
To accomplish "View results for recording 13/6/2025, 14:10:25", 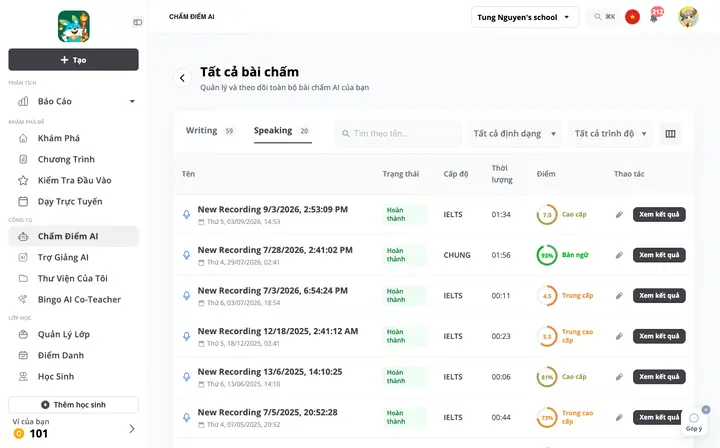I will tap(659, 377).
